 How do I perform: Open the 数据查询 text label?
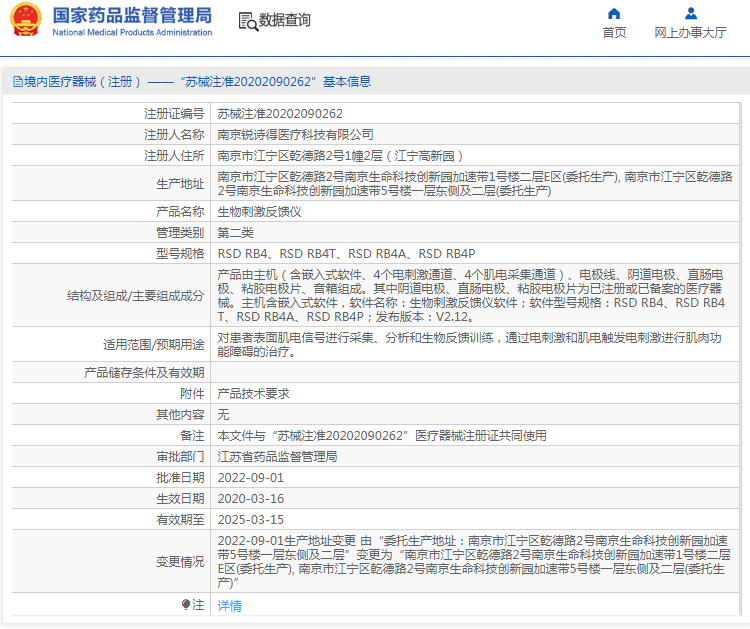coord(285,21)
